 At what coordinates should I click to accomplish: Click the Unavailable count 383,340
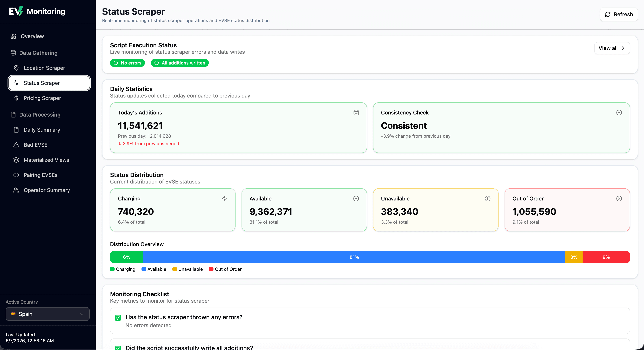399,212
